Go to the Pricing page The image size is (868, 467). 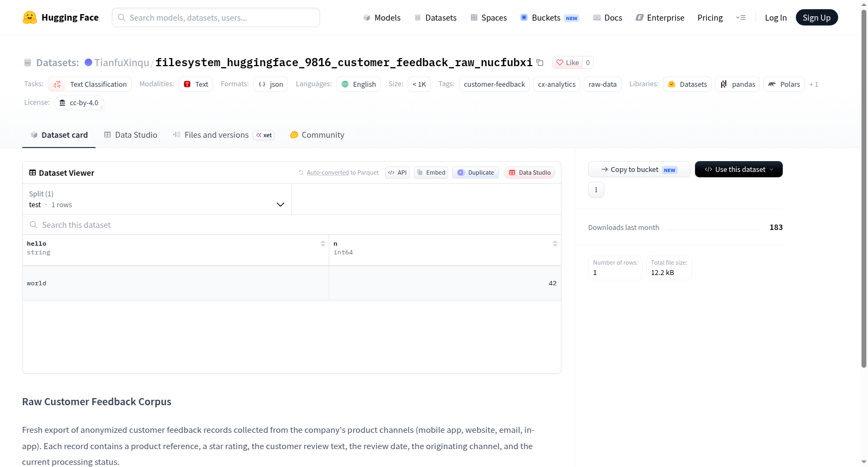710,17
